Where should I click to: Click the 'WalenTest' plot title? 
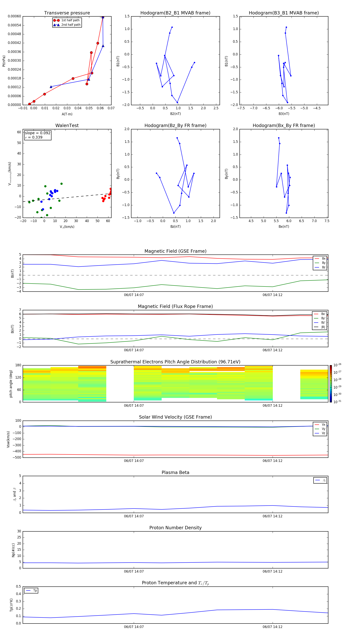tap(67, 125)
